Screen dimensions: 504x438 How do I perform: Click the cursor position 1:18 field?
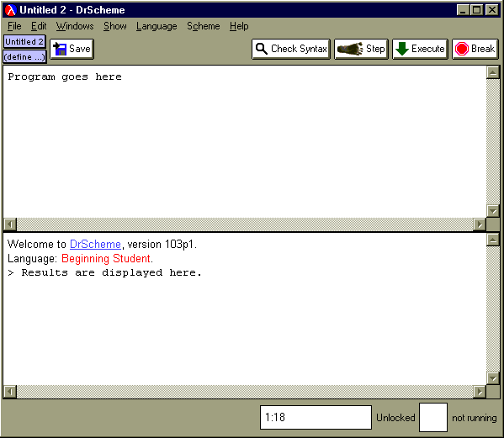316,417
